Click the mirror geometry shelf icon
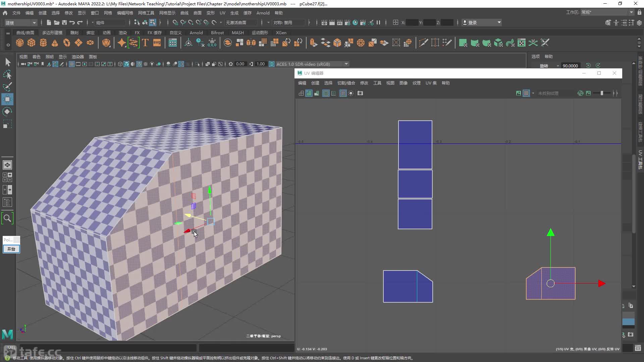 point(251,43)
